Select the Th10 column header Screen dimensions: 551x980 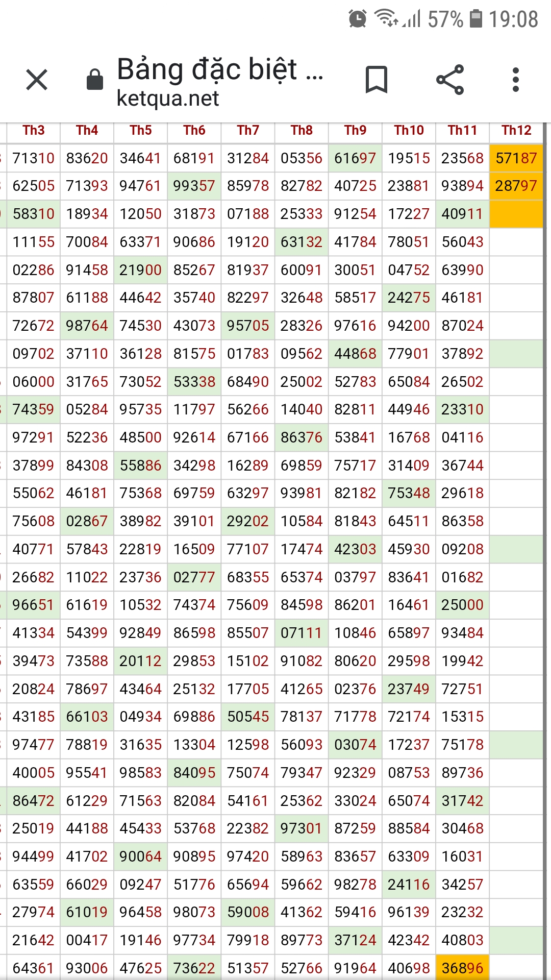coord(409,130)
